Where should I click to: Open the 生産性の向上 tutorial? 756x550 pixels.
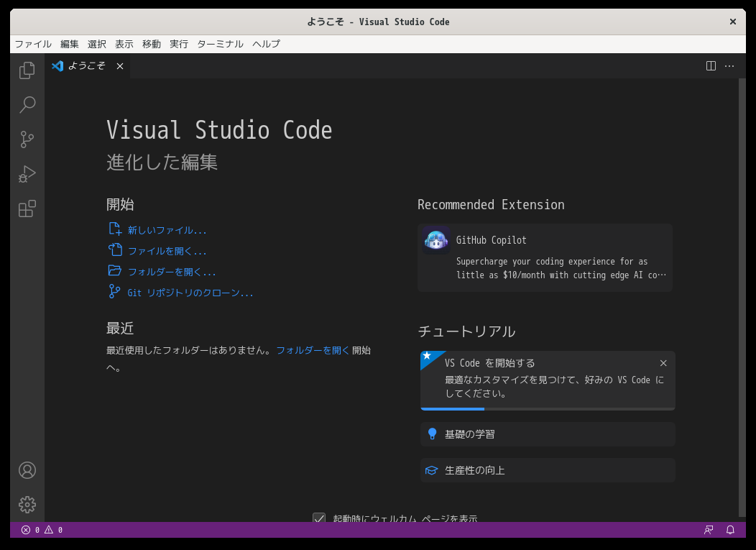[x=548, y=470]
